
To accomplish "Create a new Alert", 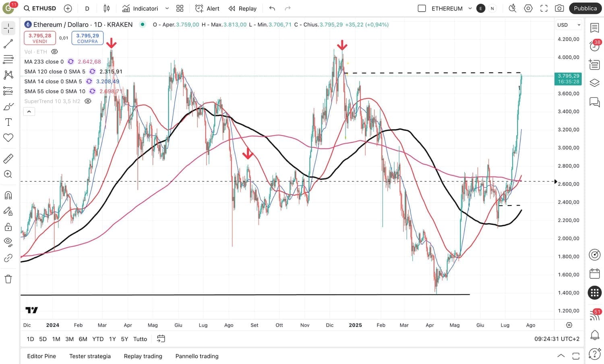I will [x=207, y=8].
